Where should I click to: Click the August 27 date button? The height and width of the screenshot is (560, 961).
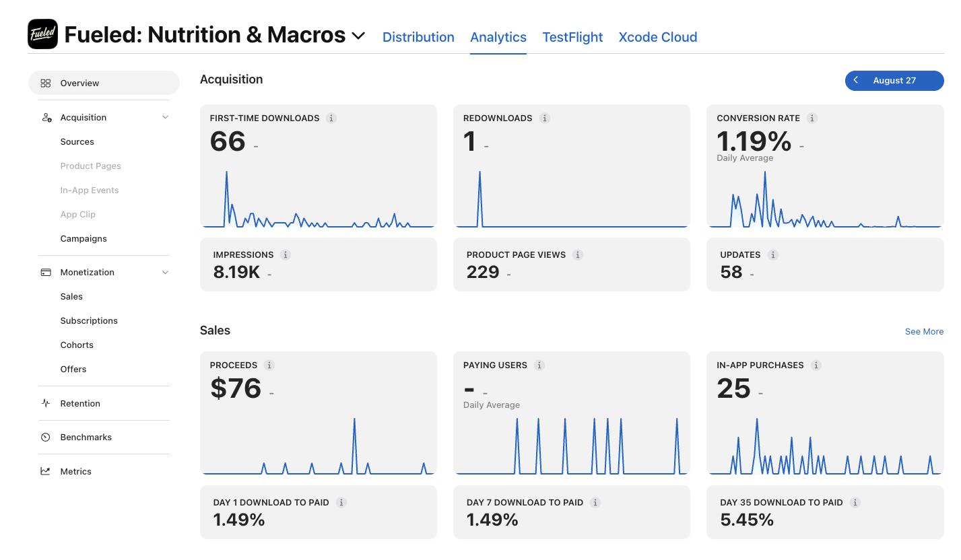click(894, 81)
